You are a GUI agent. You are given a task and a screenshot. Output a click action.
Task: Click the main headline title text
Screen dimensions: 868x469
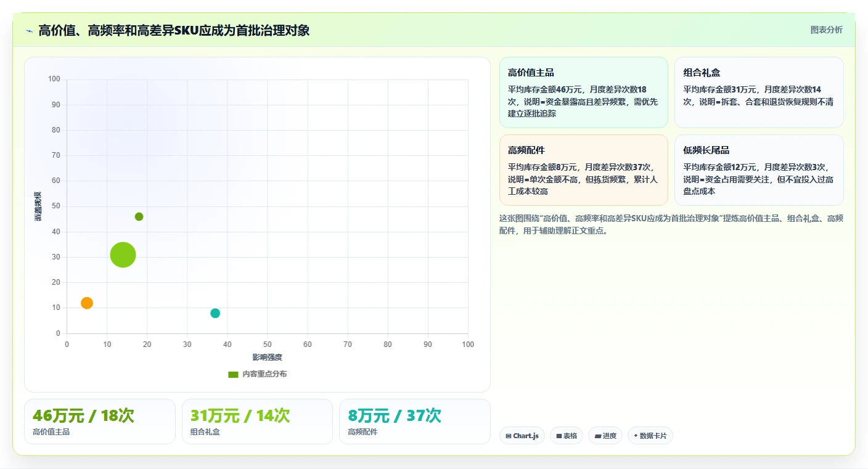[174, 30]
